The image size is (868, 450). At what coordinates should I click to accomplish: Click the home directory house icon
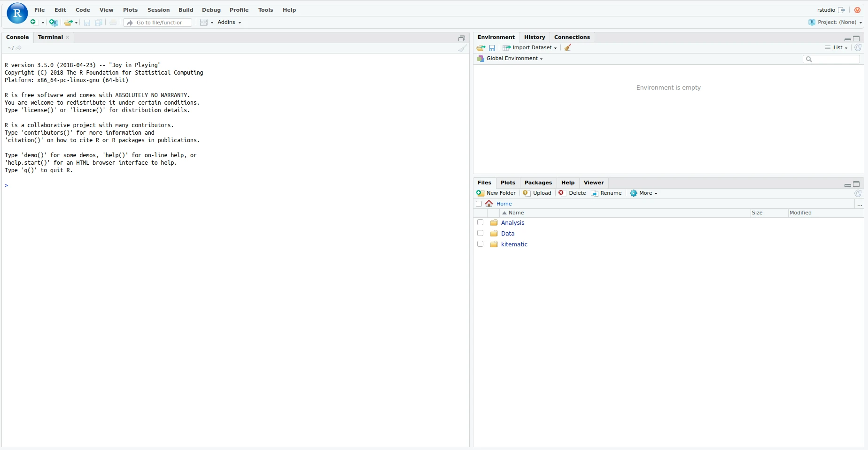tap(489, 204)
